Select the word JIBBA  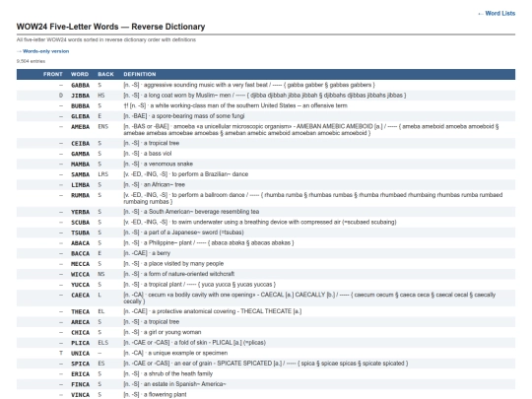tap(81, 96)
